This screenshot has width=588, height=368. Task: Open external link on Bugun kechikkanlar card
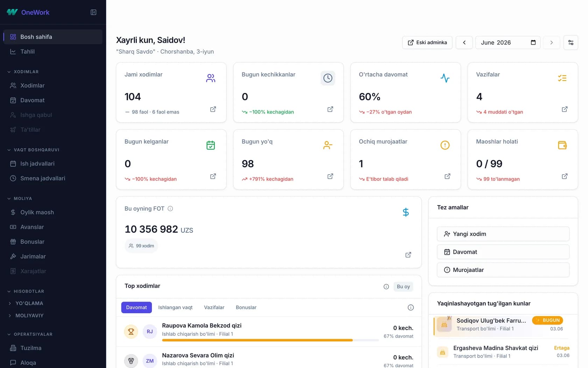tap(330, 109)
